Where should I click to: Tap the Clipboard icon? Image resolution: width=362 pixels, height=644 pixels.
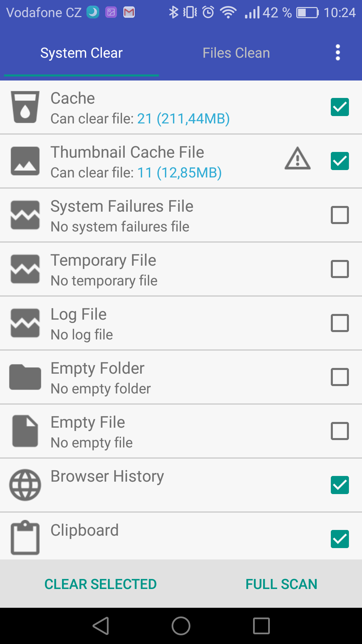point(25,538)
